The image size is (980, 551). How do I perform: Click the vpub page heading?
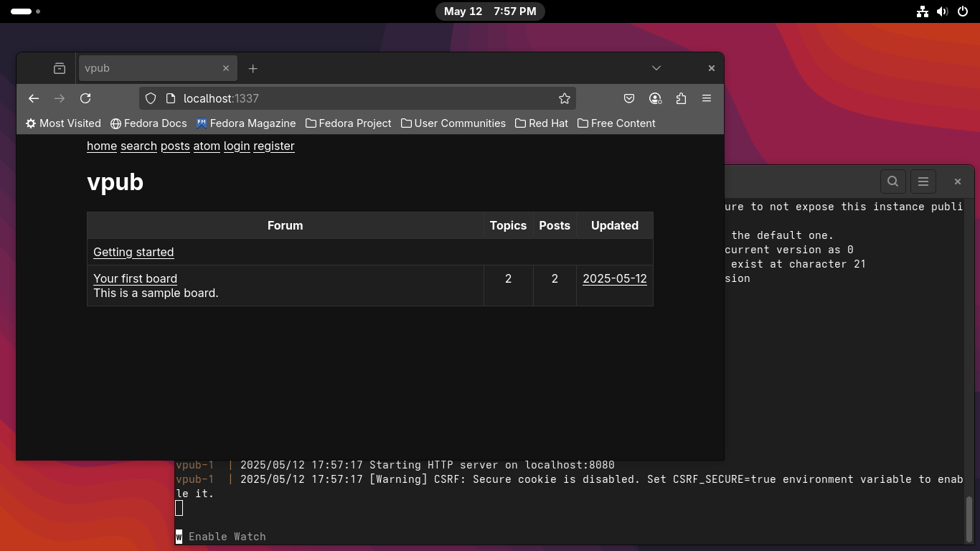115,182
